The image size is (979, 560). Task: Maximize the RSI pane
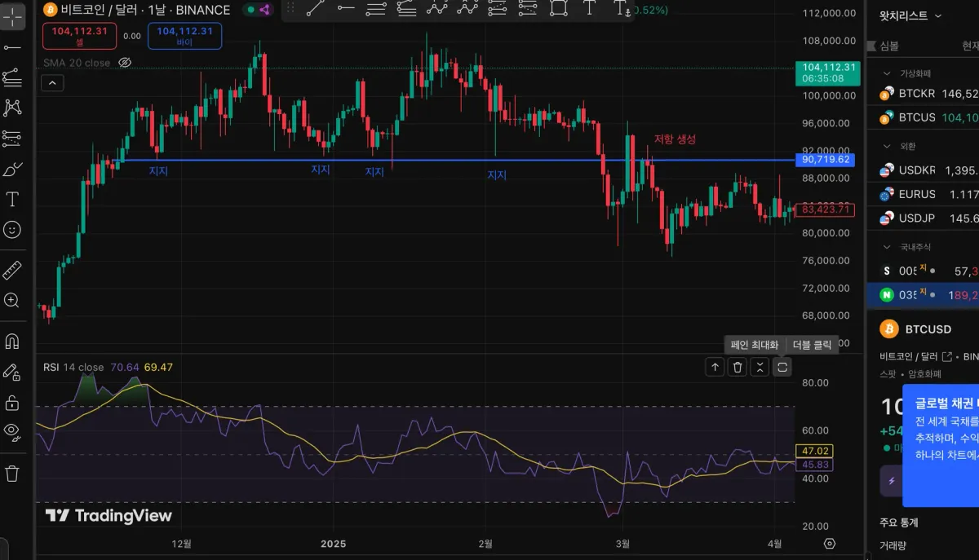tap(782, 367)
